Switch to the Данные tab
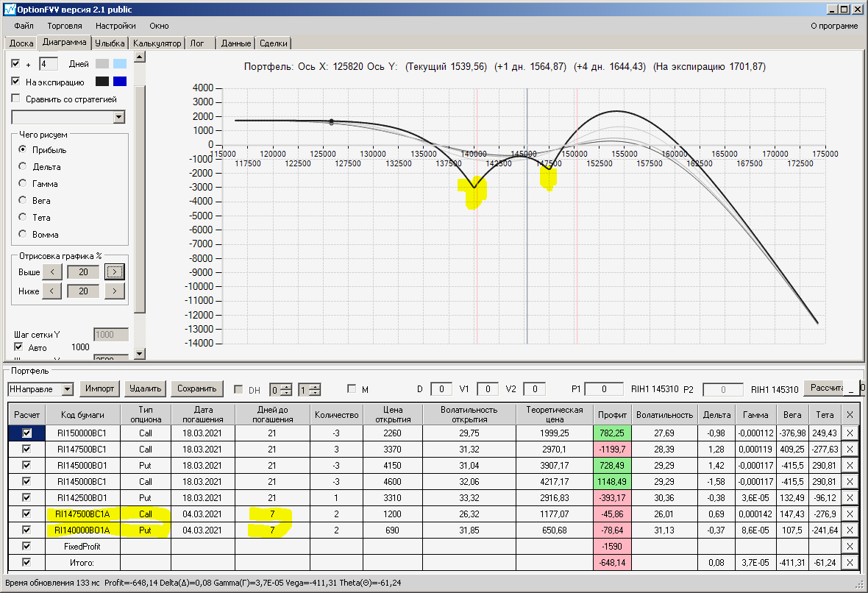This screenshot has width=868, height=593. click(236, 43)
